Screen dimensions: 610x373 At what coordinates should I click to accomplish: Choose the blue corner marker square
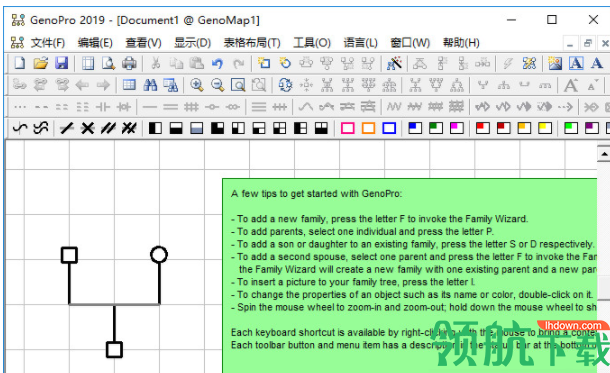pyautogui.click(x=415, y=128)
